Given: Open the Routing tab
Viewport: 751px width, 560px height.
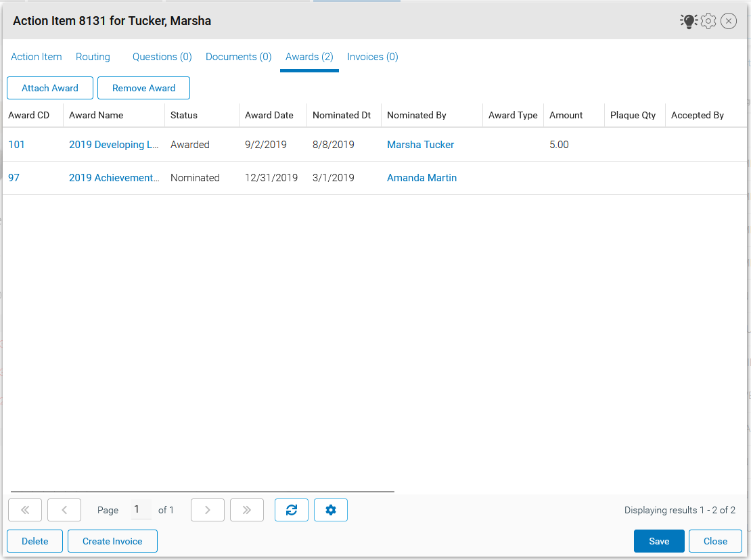Looking at the screenshot, I should pyautogui.click(x=93, y=57).
